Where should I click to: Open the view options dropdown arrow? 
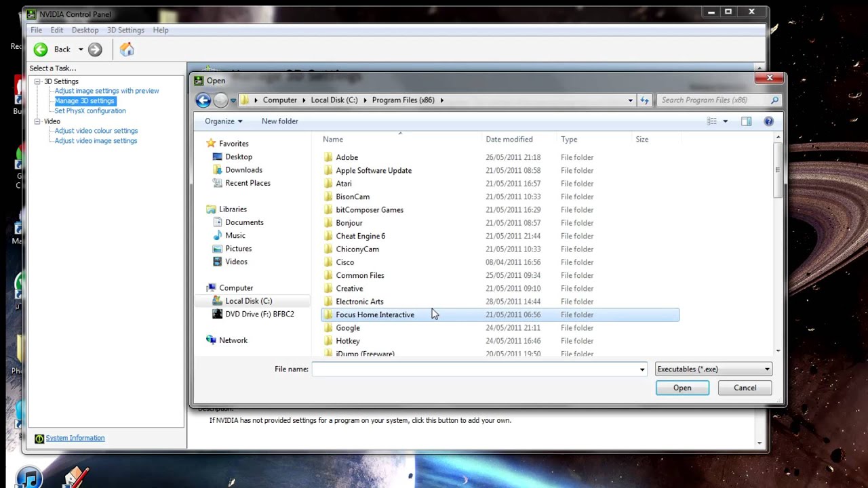725,121
